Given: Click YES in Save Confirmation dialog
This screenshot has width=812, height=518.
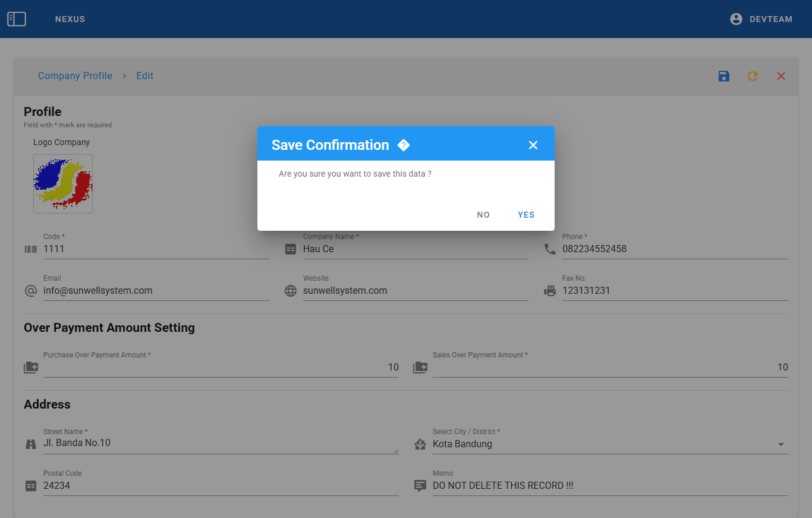Looking at the screenshot, I should (x=526, y=215).
